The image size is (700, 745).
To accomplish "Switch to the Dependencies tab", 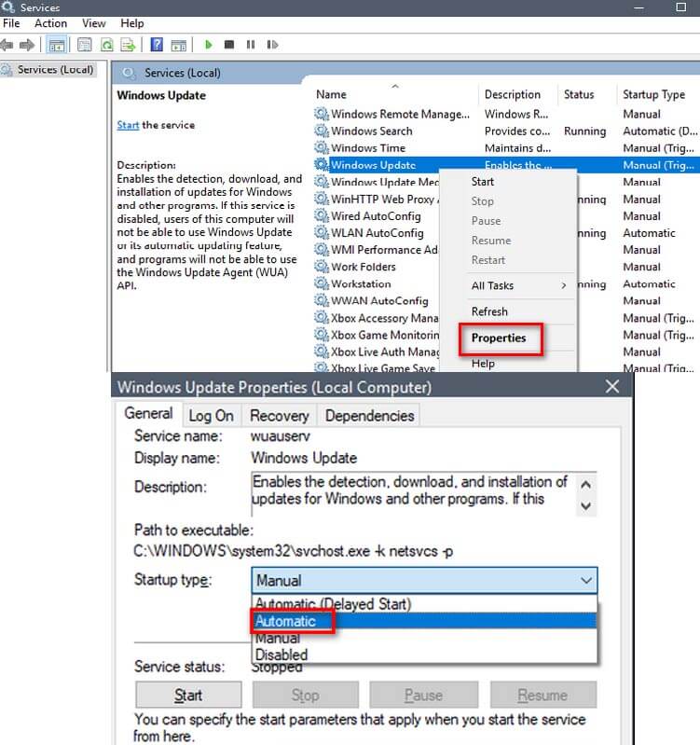I will click(x=369, y=416).
